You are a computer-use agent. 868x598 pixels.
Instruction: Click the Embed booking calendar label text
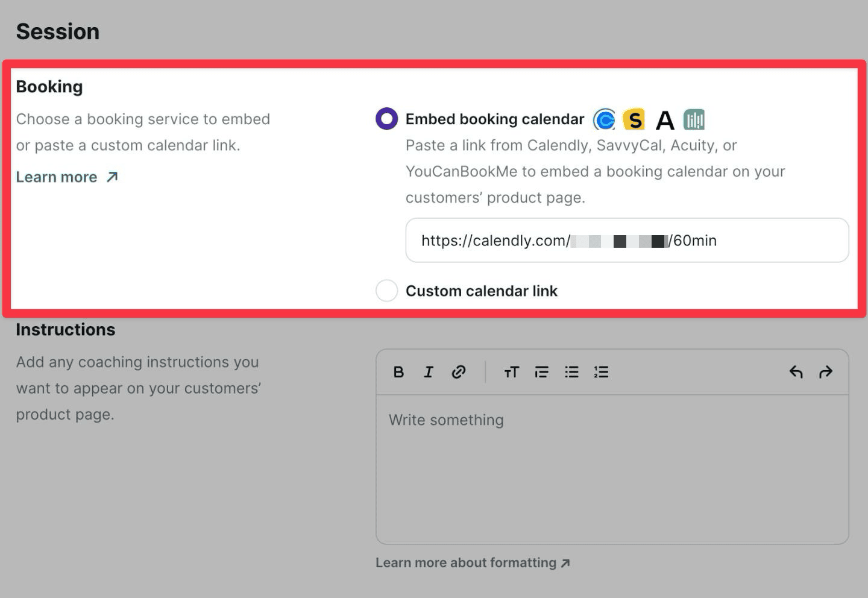tap(495, 119)
